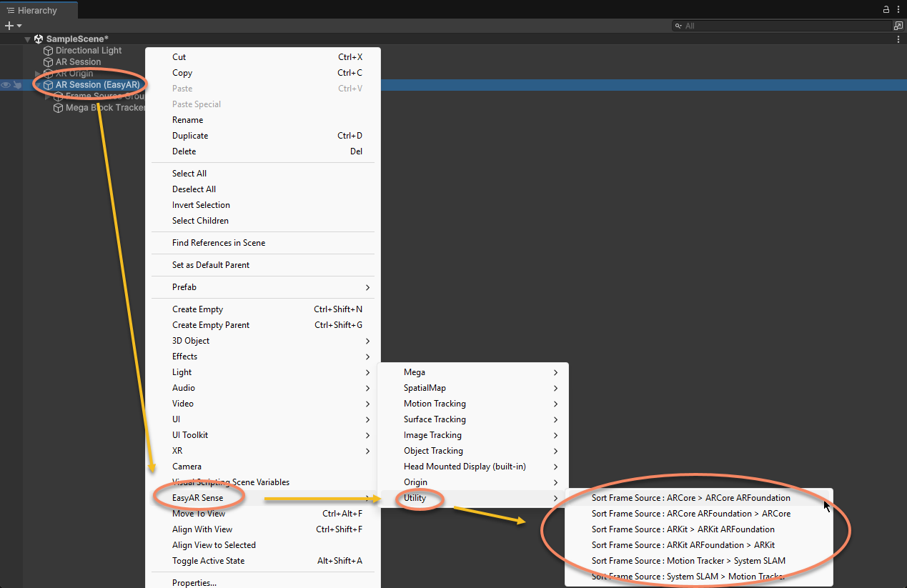Select the Mega Block Tracker cube icon
The width and height of the screenshot is (907, 588).
point(59,108)
